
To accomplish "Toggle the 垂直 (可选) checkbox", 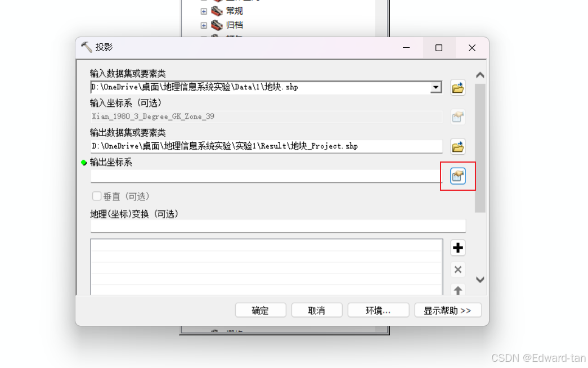I will (x=96, y=196).
